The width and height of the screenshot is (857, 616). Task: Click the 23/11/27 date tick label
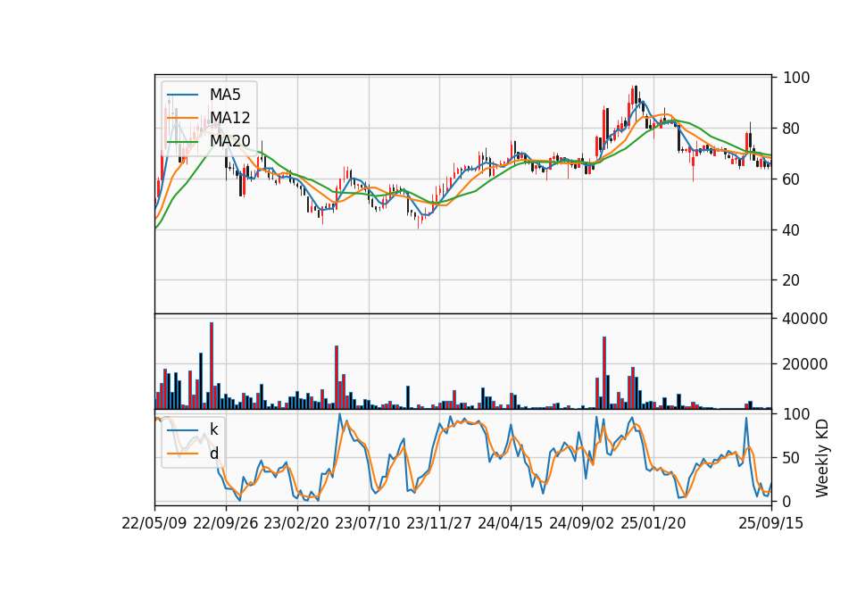tap(439, 523)
